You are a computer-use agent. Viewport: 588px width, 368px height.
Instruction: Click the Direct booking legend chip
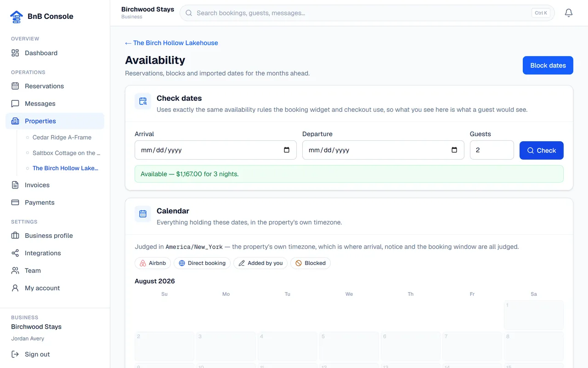click(202, 263)
